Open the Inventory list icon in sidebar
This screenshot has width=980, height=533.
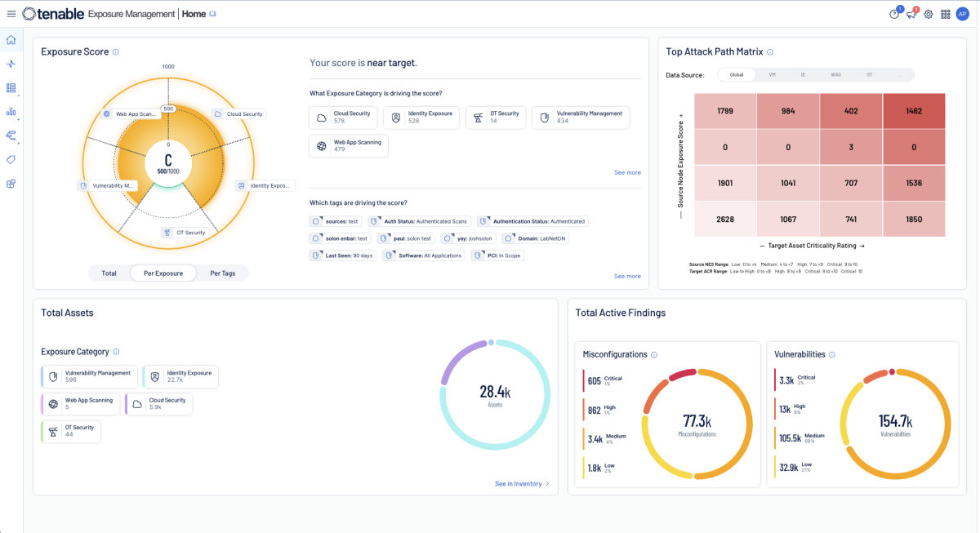point(11,87)
